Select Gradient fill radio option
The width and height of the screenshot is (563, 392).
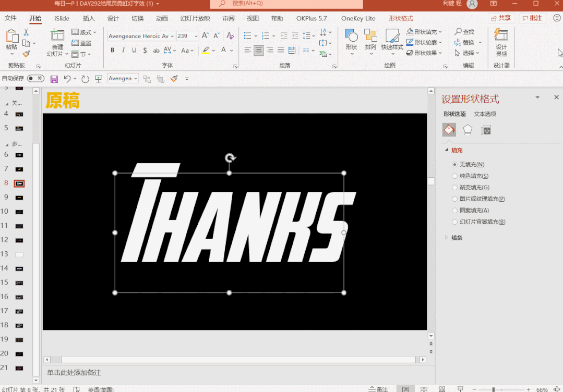pos(454,188)
